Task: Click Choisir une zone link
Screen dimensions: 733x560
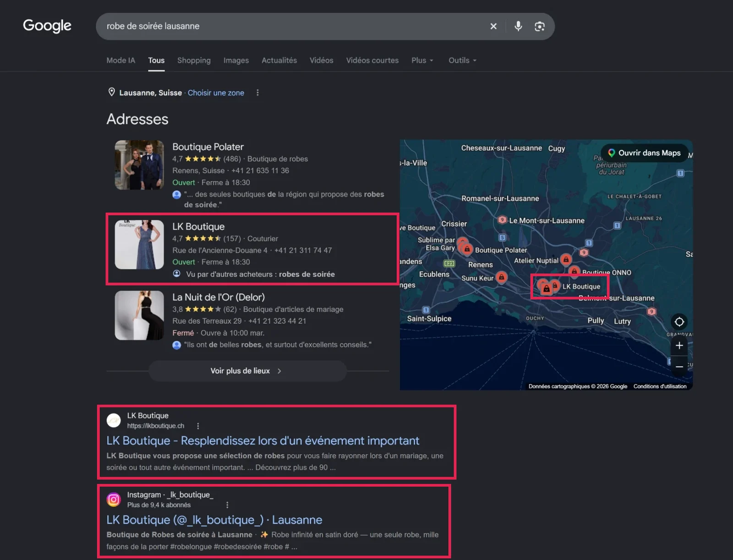Action: pyautogui.click(x=216, y=93)
